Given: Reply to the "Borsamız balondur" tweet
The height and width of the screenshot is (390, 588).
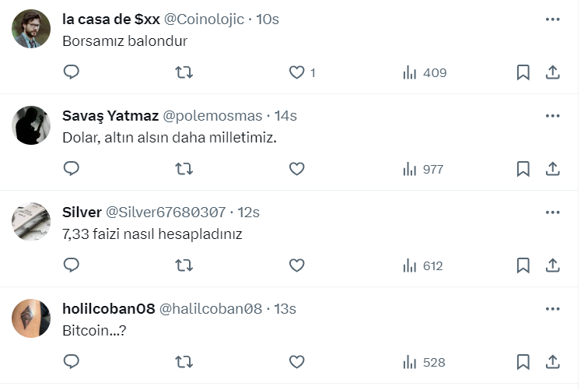Looking at the screenshot, I should click(72, 72).
